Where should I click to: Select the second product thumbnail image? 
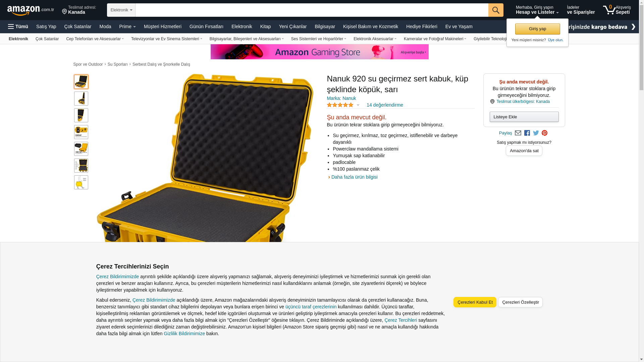tap(81, 99)
